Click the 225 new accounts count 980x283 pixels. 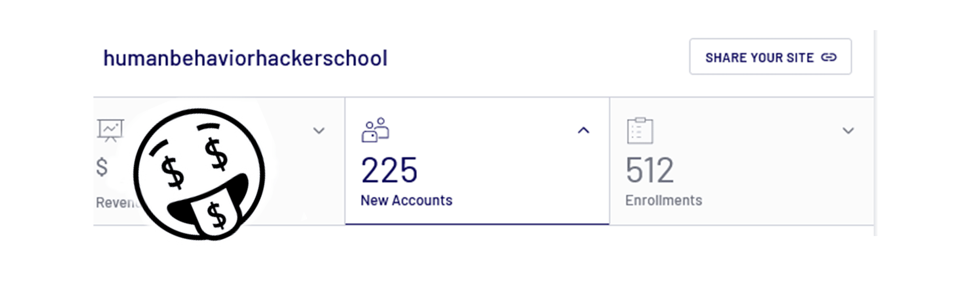(389, 170)
